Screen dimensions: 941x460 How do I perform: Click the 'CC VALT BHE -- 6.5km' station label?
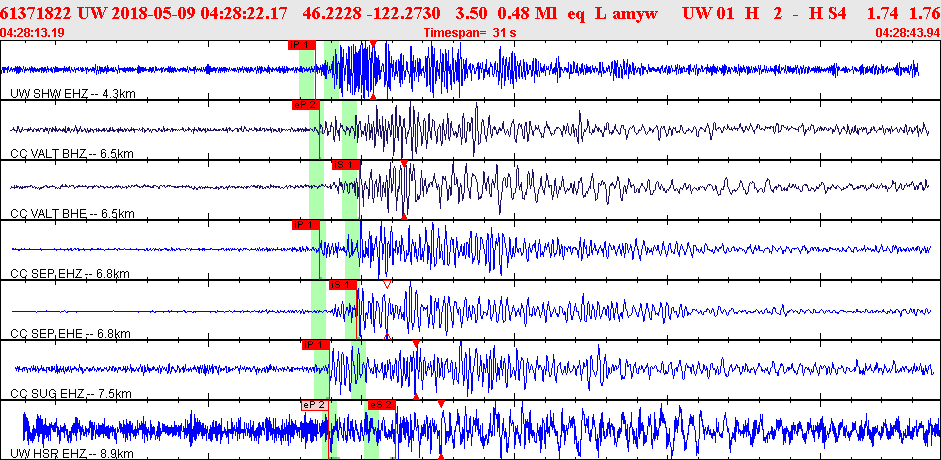pos(71,214)
